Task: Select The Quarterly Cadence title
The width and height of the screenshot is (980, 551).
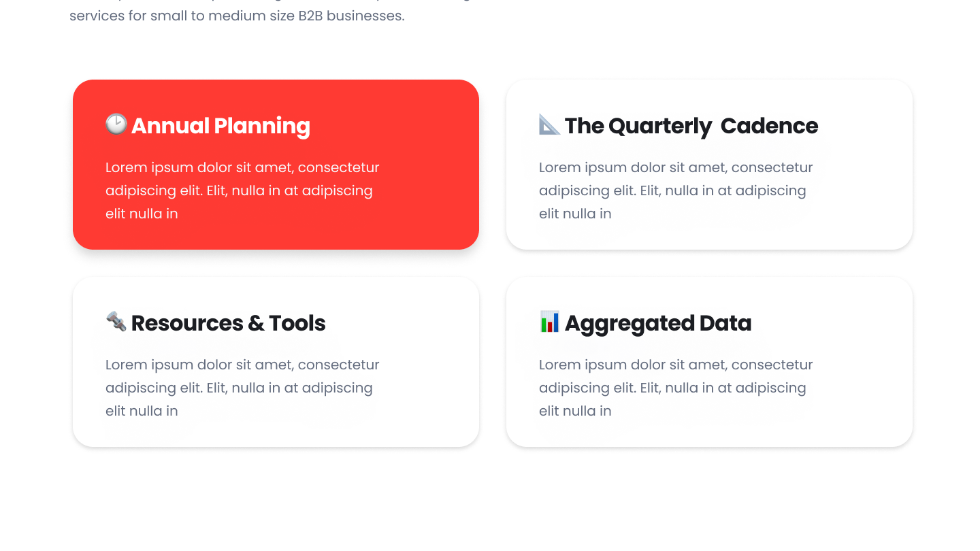Action: coord(691,126)
